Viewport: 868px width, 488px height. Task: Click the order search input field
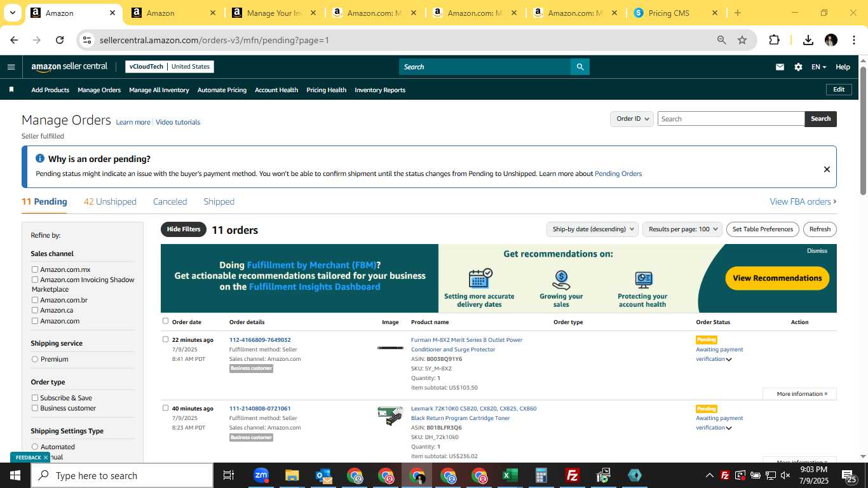tap(731, 119)
